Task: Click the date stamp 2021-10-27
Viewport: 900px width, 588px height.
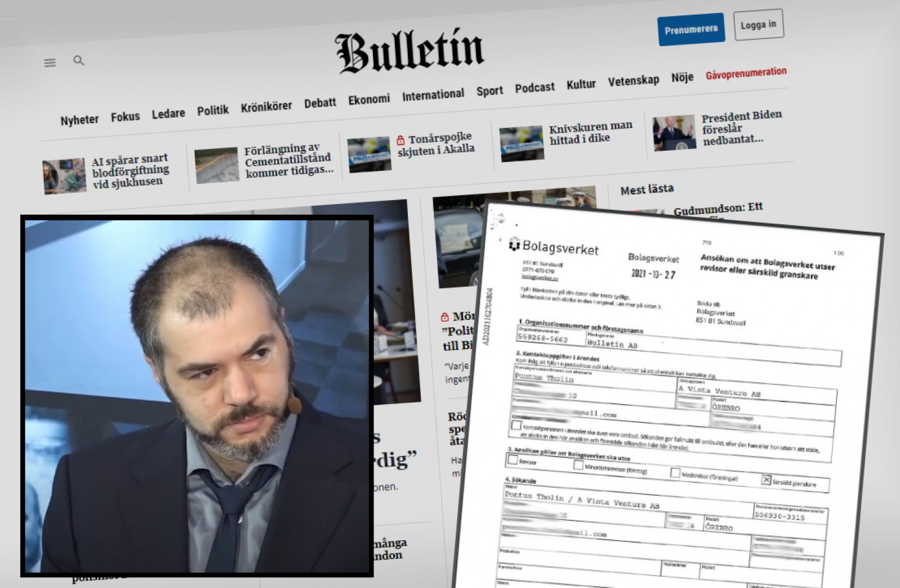Action: pyautogui.click(x=653, y=274)
